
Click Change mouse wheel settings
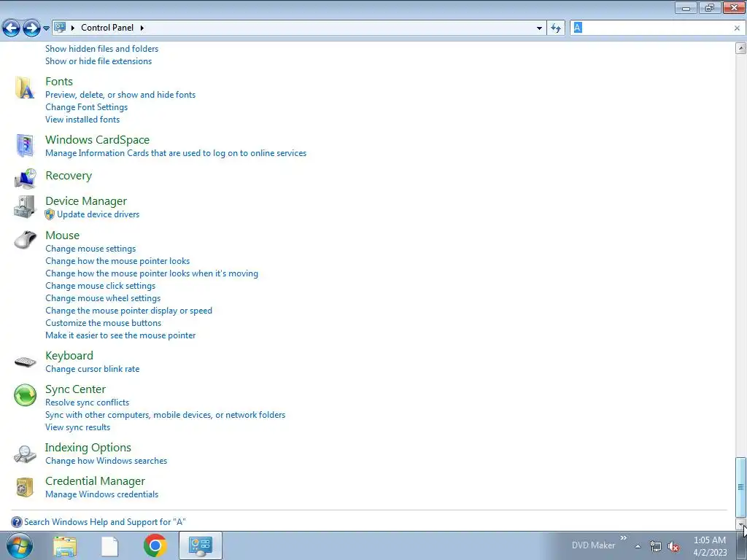(x=103, y=298)
